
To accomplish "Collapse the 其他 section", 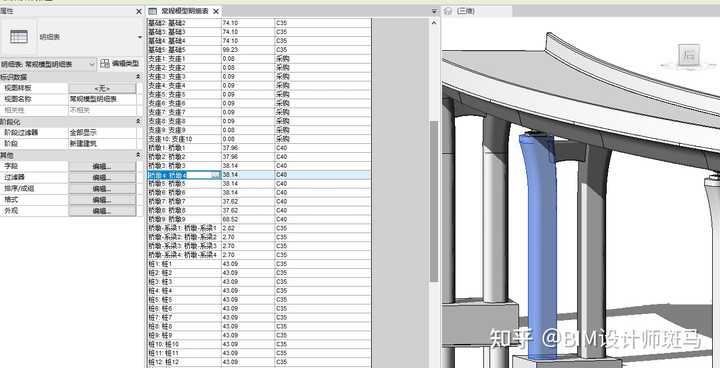I will pos(138,155).
